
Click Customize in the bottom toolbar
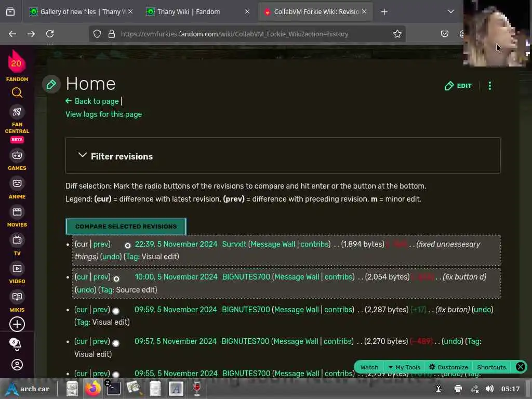[448, 367]
